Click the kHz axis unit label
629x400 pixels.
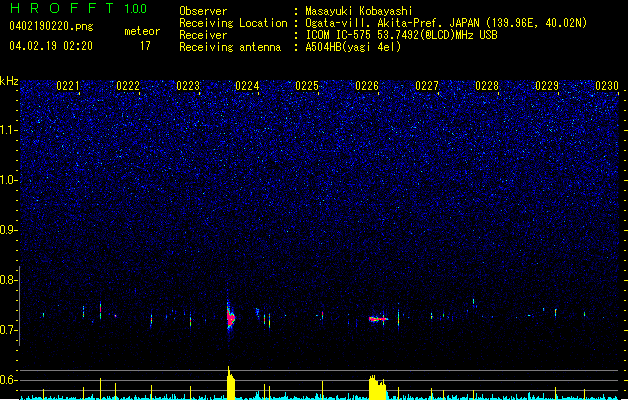coord(9,81)
